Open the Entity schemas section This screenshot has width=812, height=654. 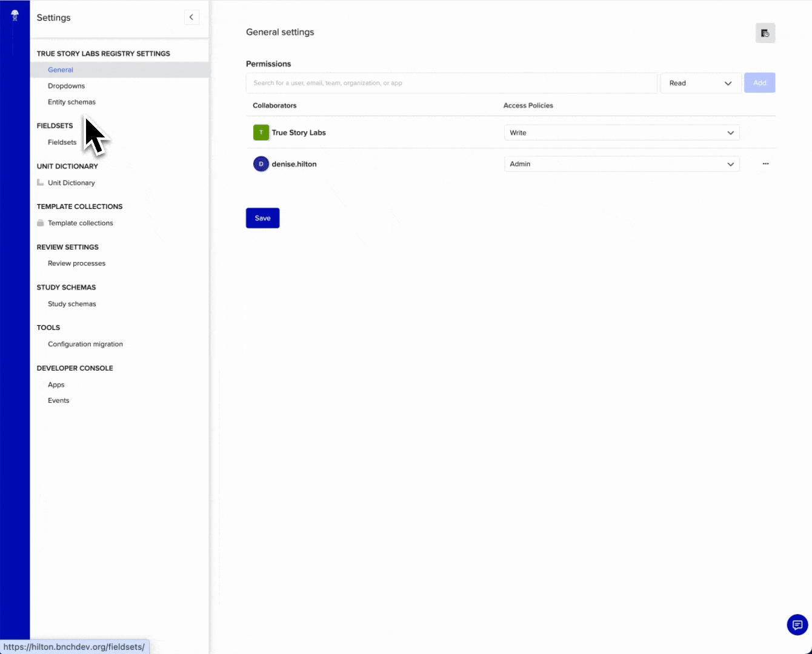(72, 102)
